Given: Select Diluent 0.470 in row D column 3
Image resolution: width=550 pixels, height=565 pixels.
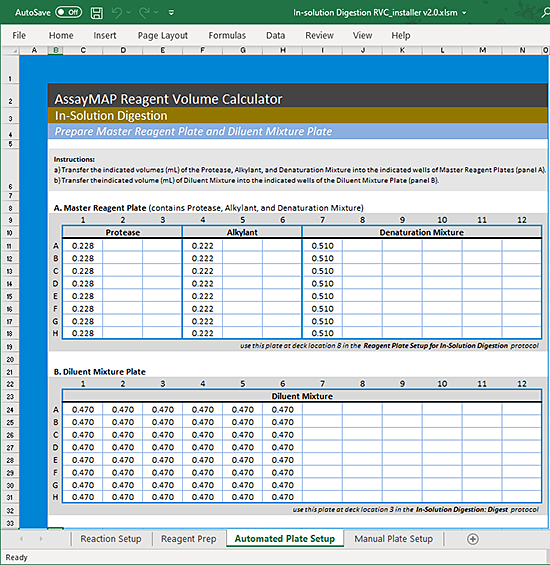Looking at the screenshot, I should pyautogui.click(x=163, y=447).
